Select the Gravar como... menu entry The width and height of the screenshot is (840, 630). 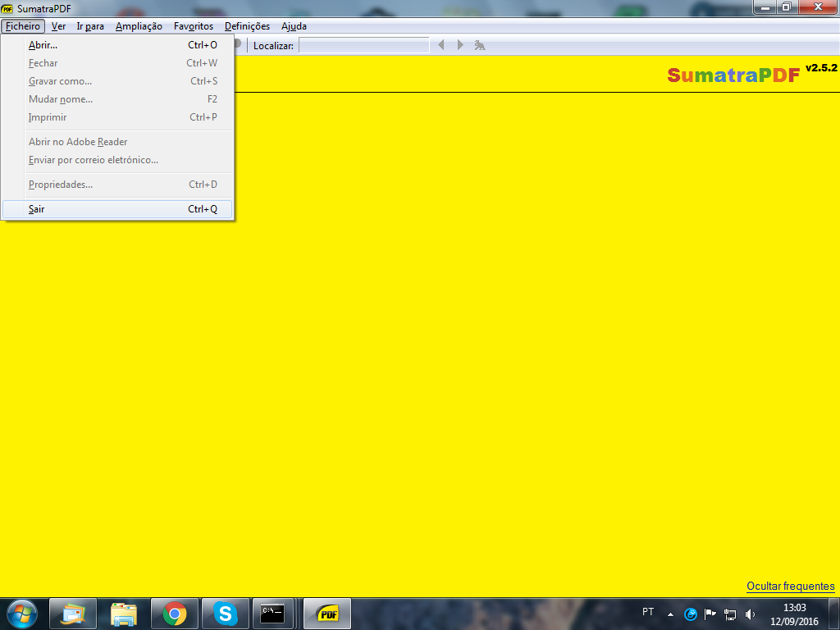point(117,81)
